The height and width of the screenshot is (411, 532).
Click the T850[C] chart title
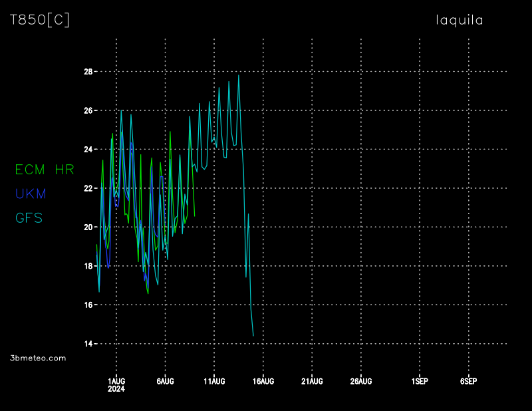(x=40, y=20)
